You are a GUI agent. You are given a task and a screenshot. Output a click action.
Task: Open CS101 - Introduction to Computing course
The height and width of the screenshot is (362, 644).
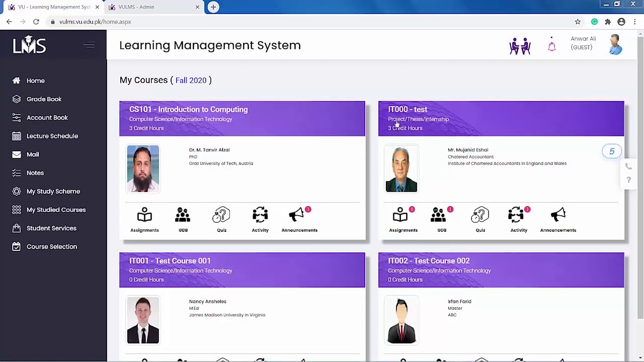coord(189,109)
